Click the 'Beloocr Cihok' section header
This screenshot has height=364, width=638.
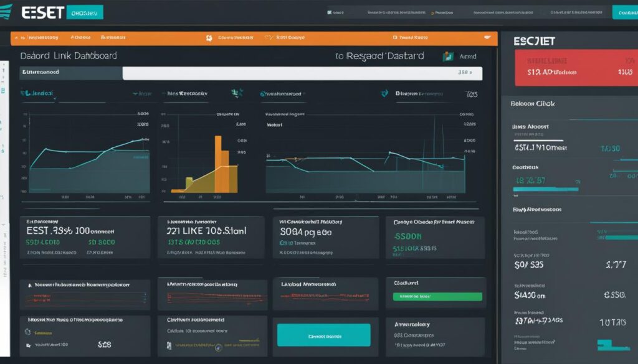pyautogui.click(x=533, y=103)
